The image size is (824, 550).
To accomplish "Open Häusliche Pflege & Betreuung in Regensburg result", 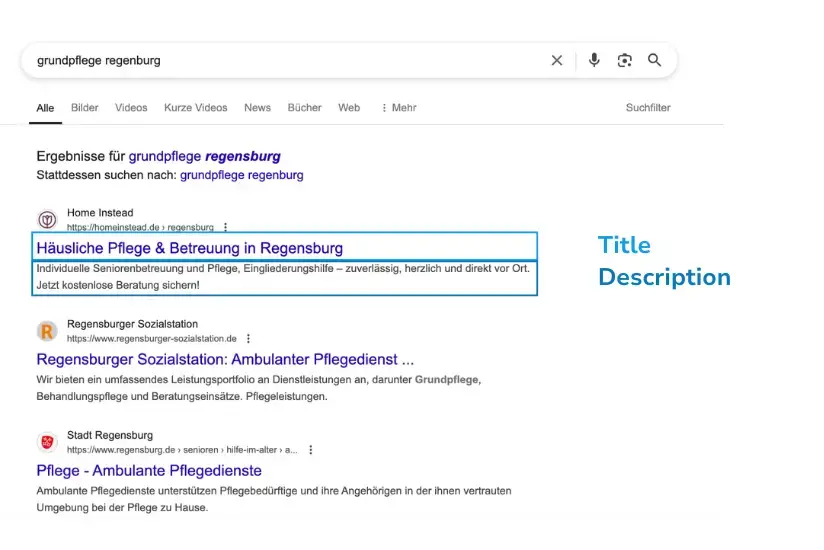I will 190,248.
